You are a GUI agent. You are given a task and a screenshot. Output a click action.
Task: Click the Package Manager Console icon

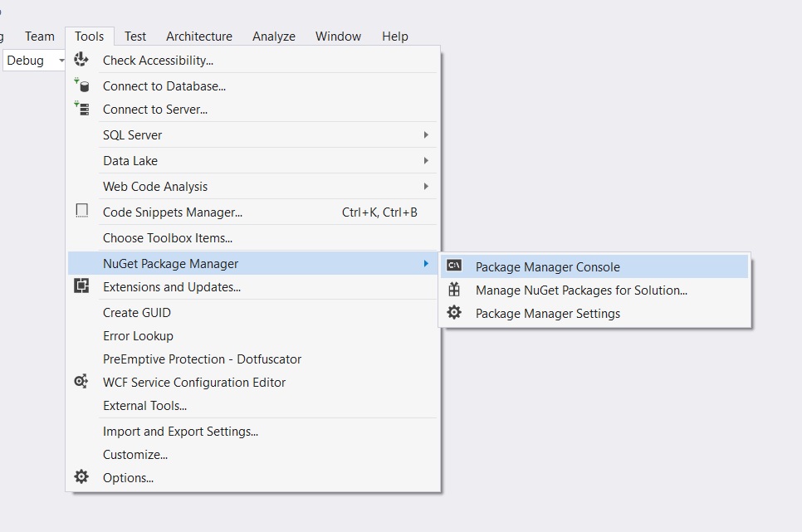(453, 266)
